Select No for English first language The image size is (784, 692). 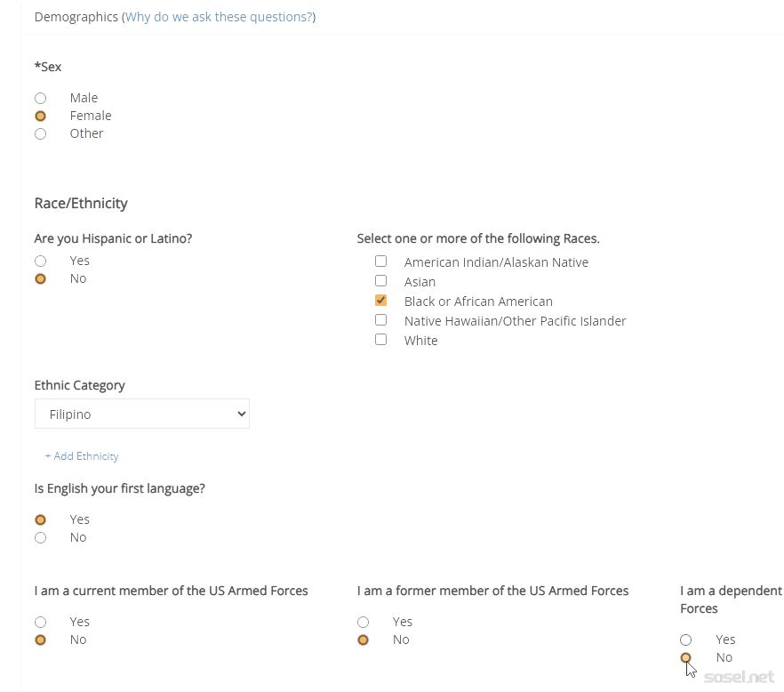pos(40,537)
